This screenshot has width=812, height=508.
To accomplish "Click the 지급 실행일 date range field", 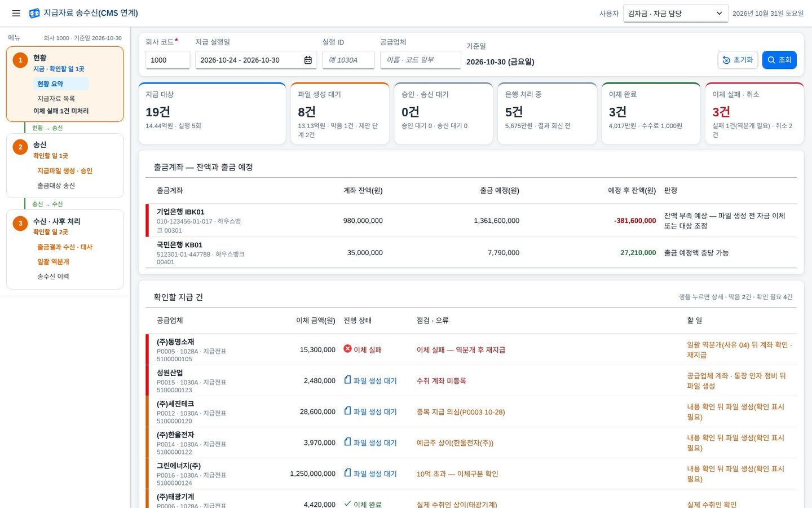I will [x=256, y=60].
